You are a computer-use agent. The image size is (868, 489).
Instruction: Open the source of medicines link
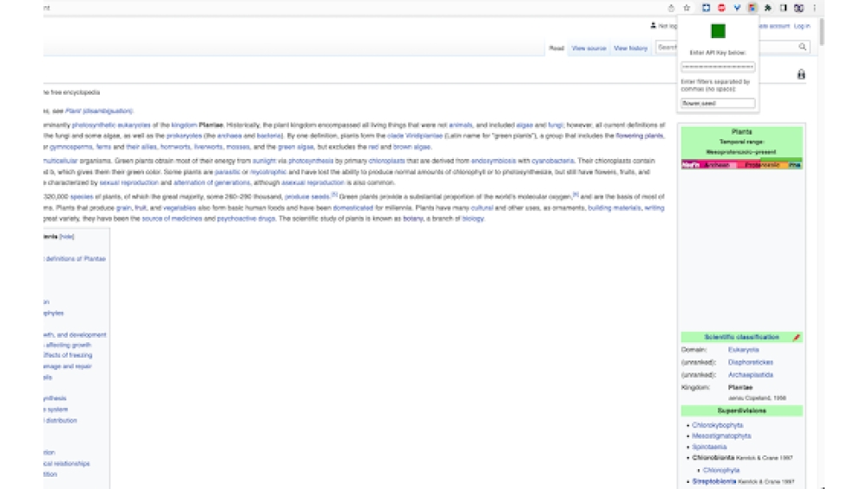(x=172, y=219)
